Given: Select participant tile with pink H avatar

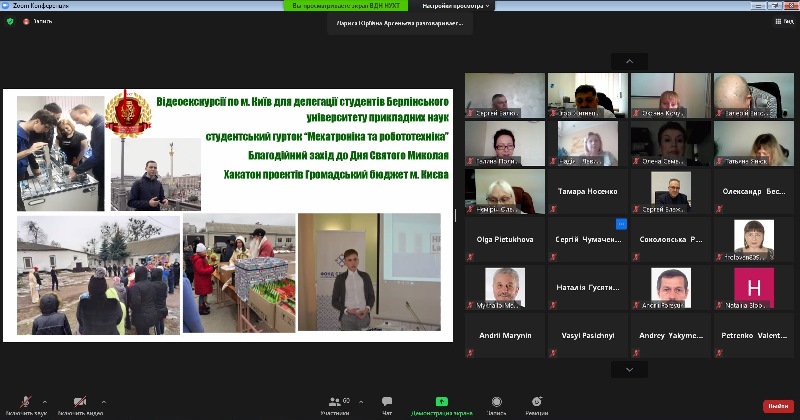Looking at the screenshot, I should pyautogui.click(x=754, y=287).
